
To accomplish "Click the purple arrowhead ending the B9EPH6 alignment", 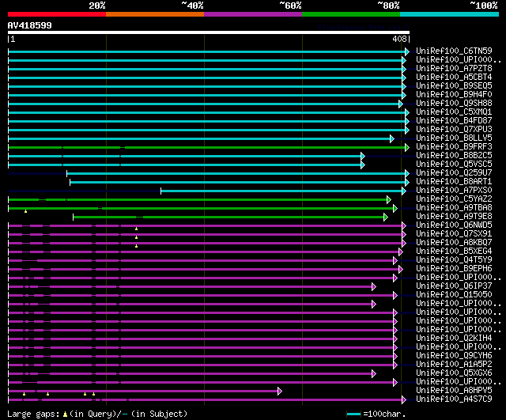I will point(401,269).
